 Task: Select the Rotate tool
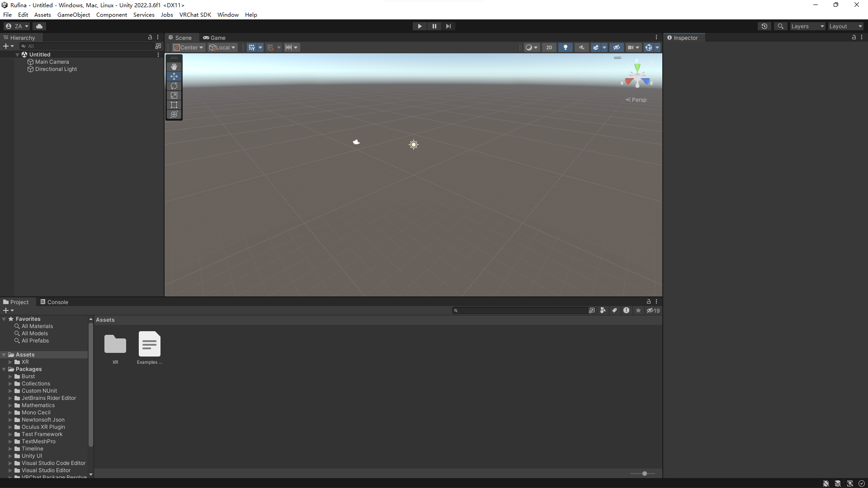(x=174, y=86)
